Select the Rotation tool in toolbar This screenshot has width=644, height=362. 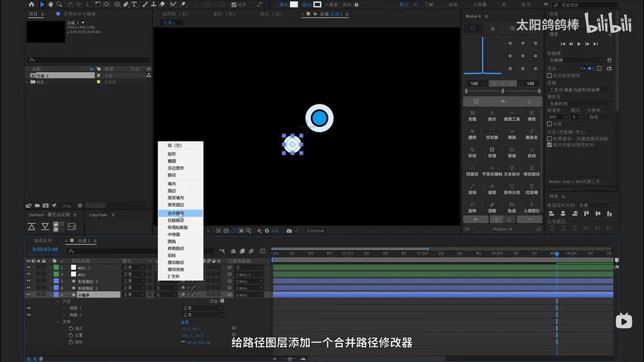[x=98, y=5]
